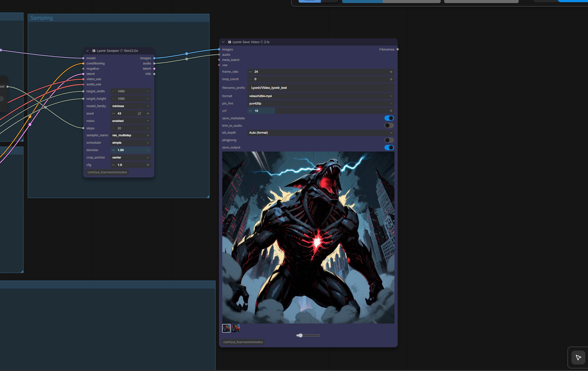Adjust the preview slider below thumbnails

308,335
